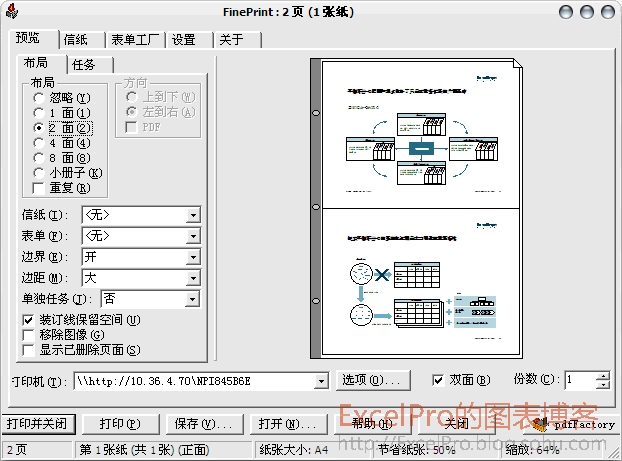Screen dimensions: 622x461
Task: Pick the 8 面 layout radio button
Action: pyautogui.click(x=38, y=158)
